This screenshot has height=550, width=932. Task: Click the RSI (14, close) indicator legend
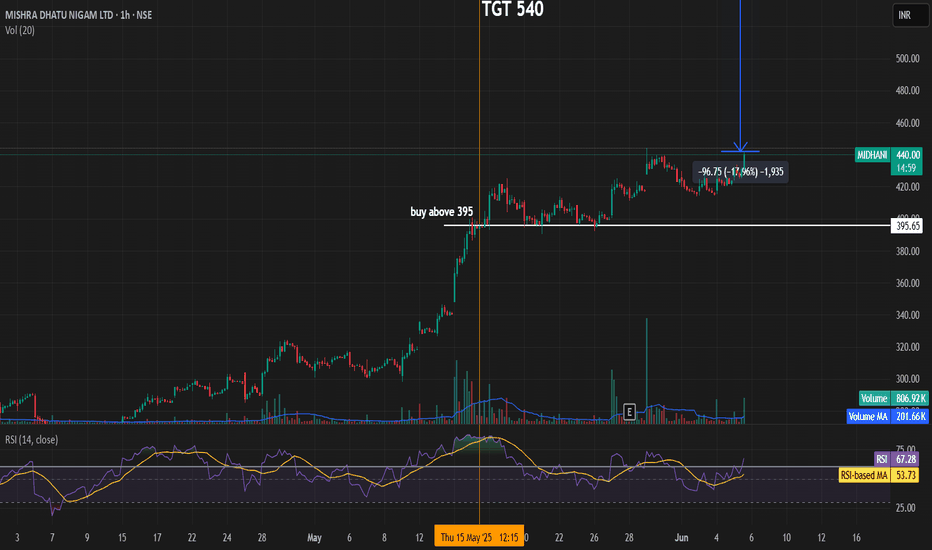pos(32,440)
